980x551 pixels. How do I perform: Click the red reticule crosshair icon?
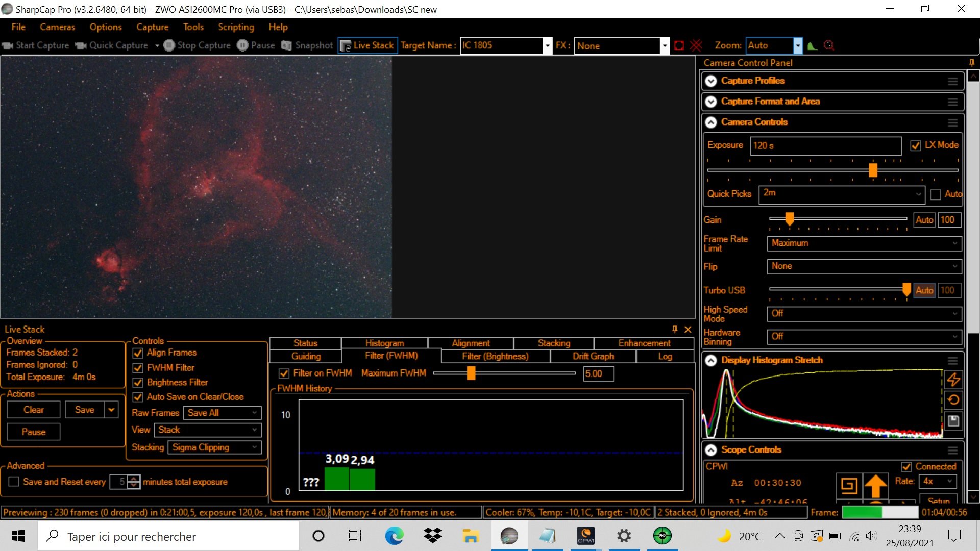696,45
